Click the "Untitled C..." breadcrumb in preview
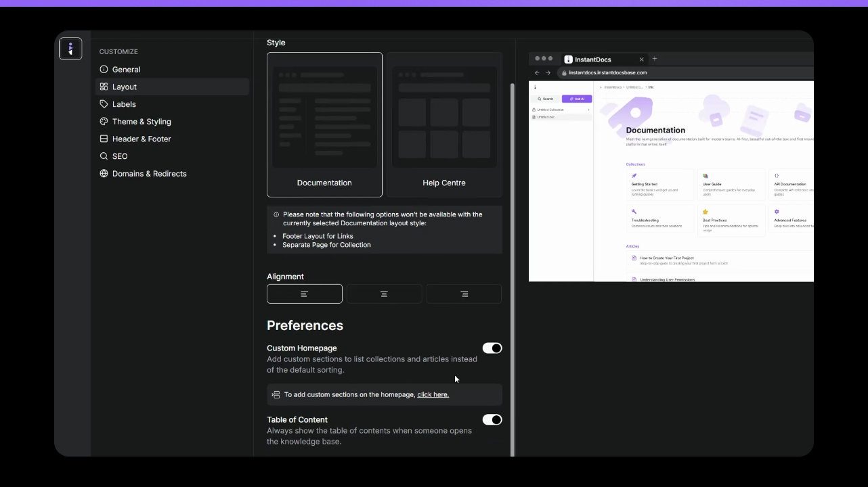The image size is (868, 487). (634, 87)
